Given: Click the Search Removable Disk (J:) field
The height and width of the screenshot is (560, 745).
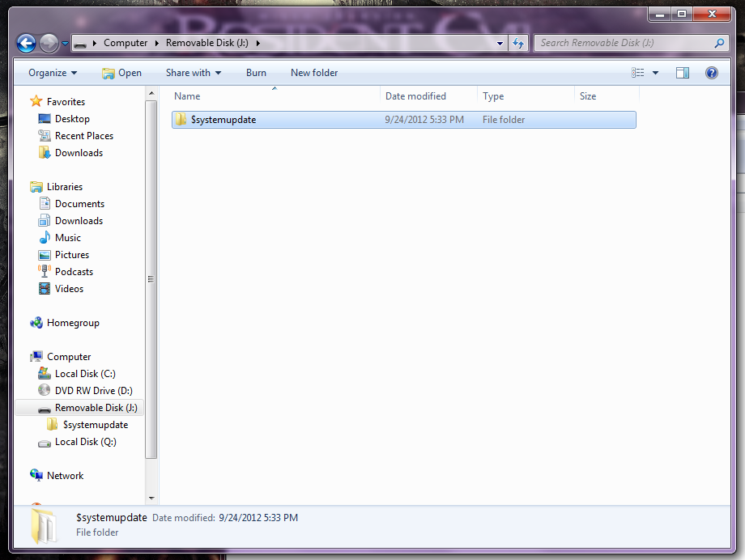Looking at the screenshot, I should [x=624, y=43].
